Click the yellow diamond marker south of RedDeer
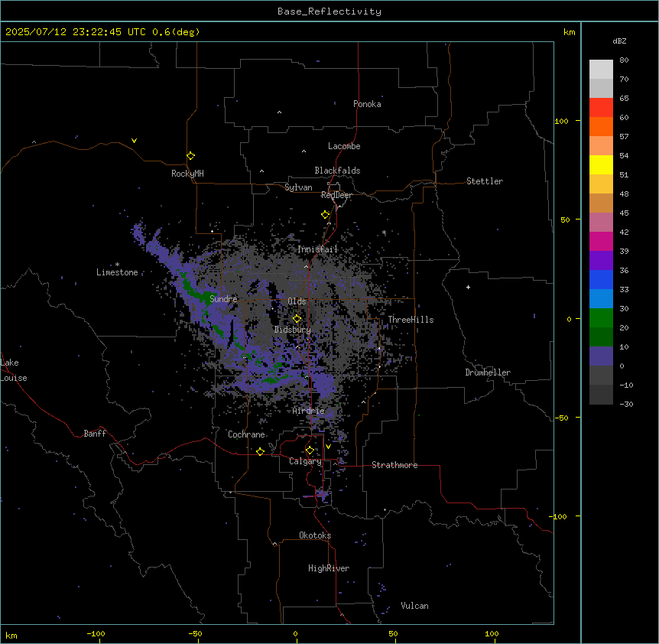 pos(325,215)
